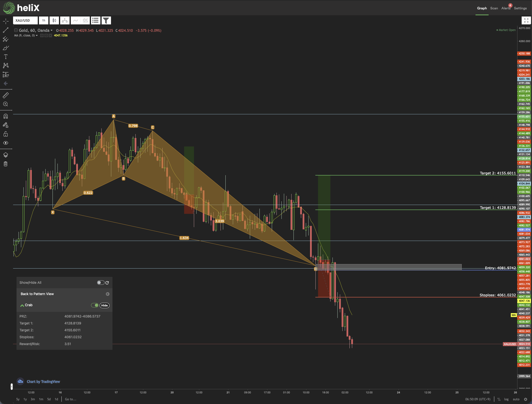Open the pattern list icon
532x404 pixels.
[x=95, y=20]
